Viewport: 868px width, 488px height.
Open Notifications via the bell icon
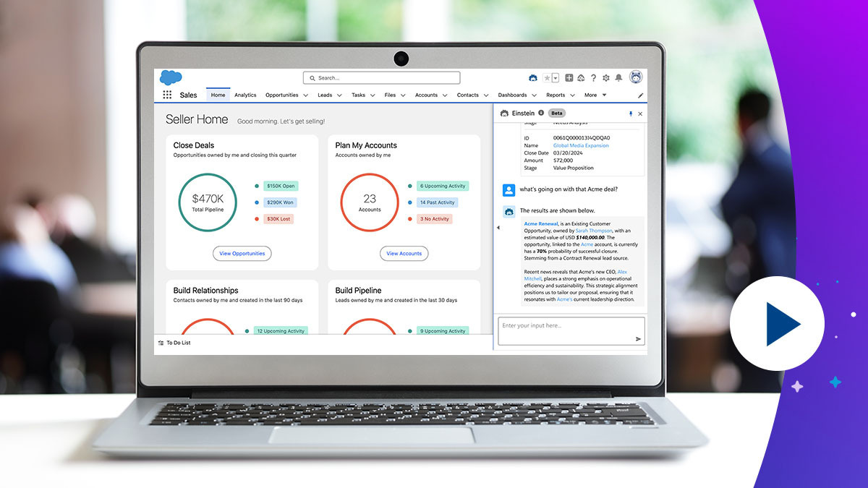tap(618, 78)
